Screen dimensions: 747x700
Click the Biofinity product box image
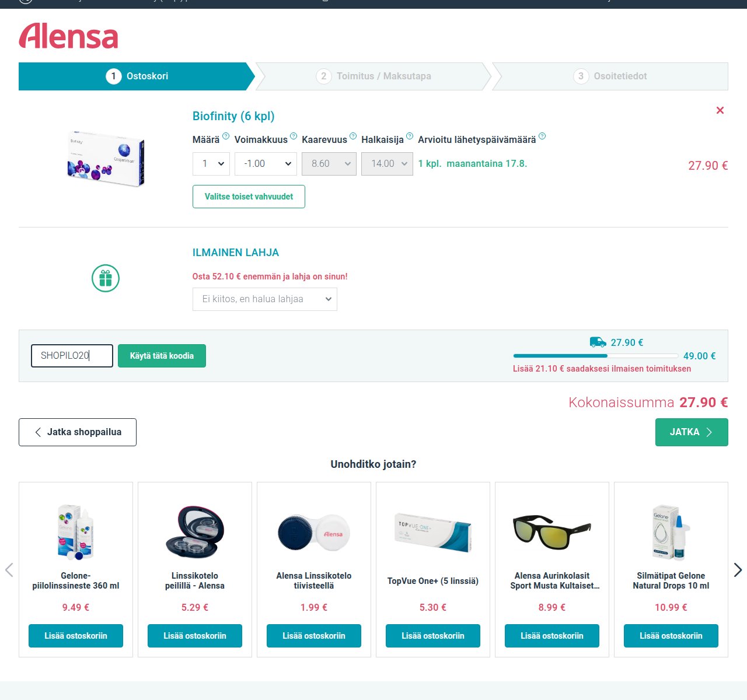coord(106,159)
